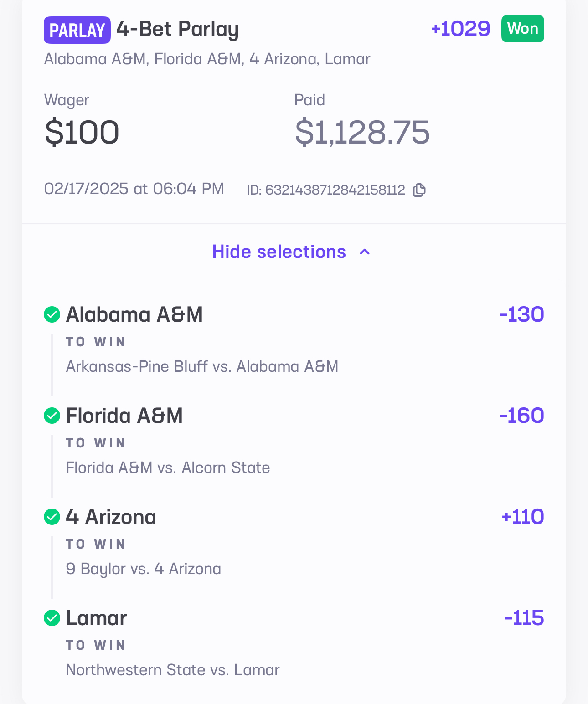Open Arkansas-Pine Bluff vs. Alabama A&M matchup
588x704 pixels.
202,366
